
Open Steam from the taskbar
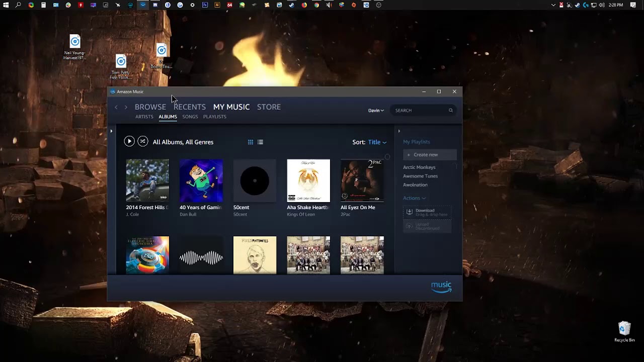coord(292,5)
